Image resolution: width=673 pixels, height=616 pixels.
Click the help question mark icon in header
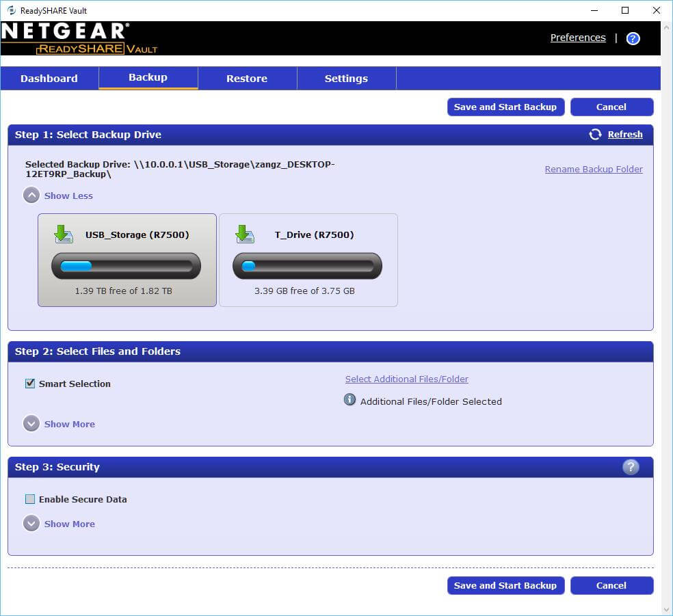click(633, 38)
